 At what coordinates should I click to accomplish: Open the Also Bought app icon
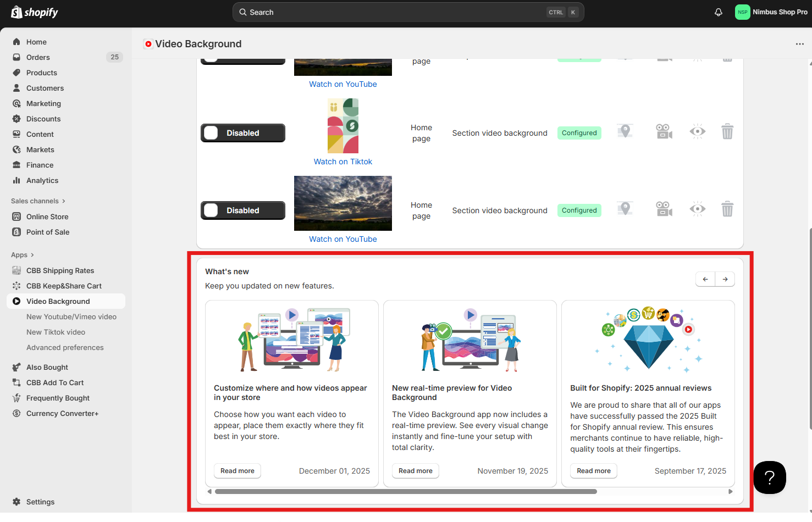coord(16,367)
